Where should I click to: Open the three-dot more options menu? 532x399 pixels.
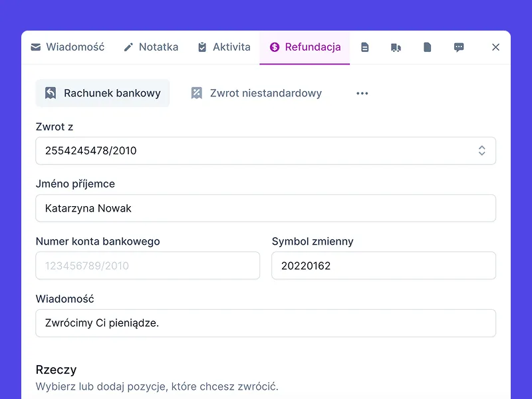pos(362,93)
